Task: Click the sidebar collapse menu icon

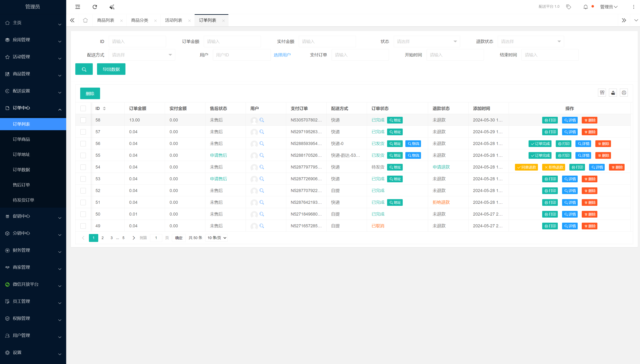Action: (78, 7)
